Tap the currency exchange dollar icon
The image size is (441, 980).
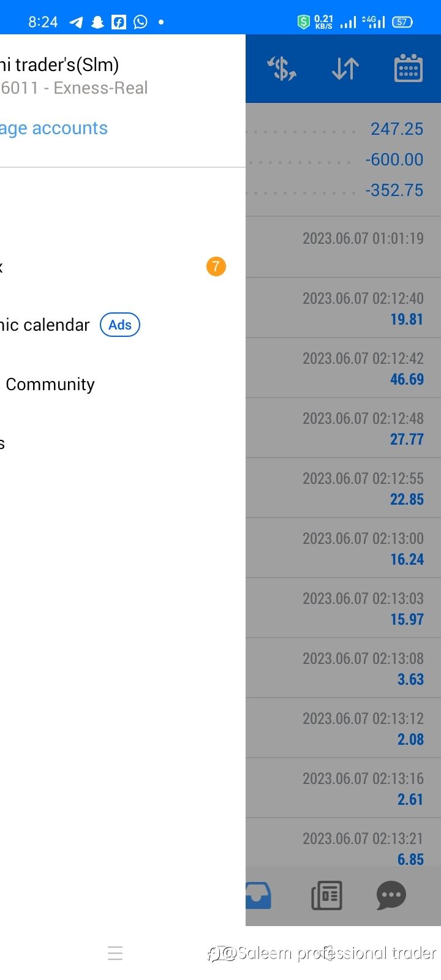coord(282,68)
